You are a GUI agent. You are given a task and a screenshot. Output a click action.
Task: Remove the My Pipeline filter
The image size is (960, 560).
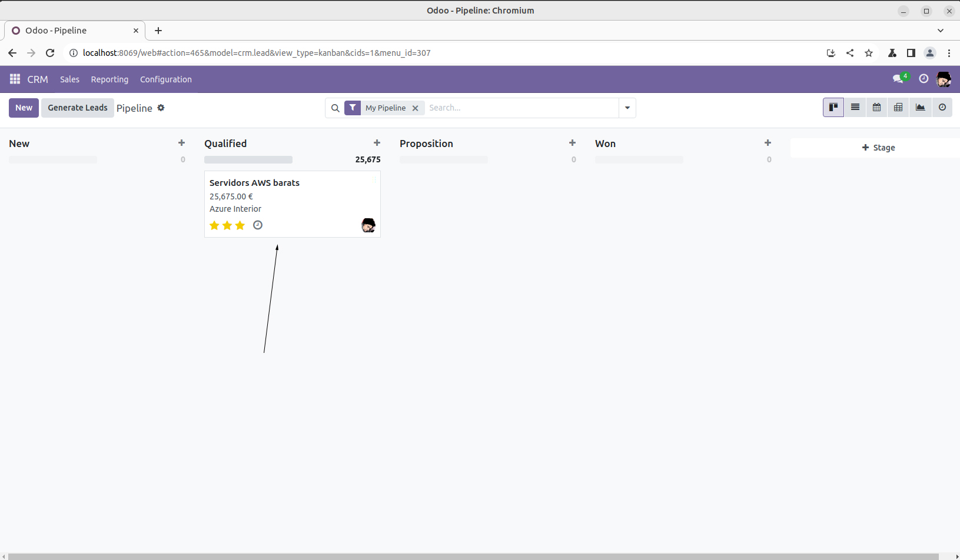click(x=415, y=108)
